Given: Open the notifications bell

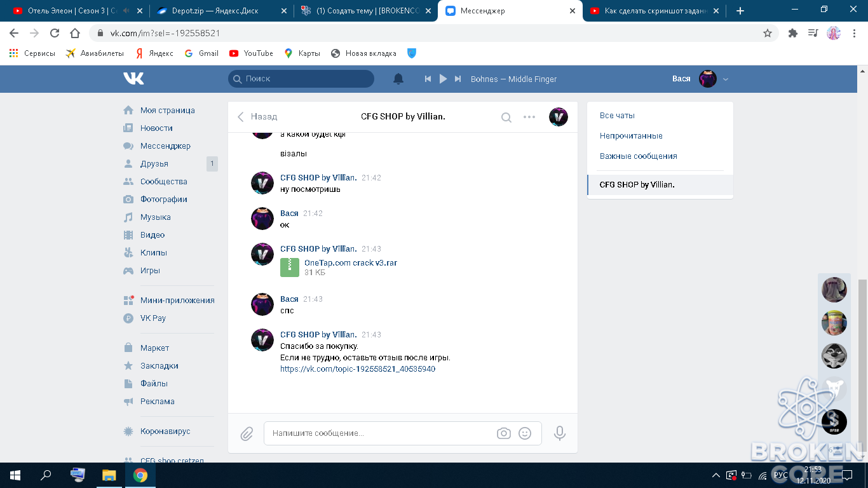Looking at the screenshot, I should (x=398, y=79).
